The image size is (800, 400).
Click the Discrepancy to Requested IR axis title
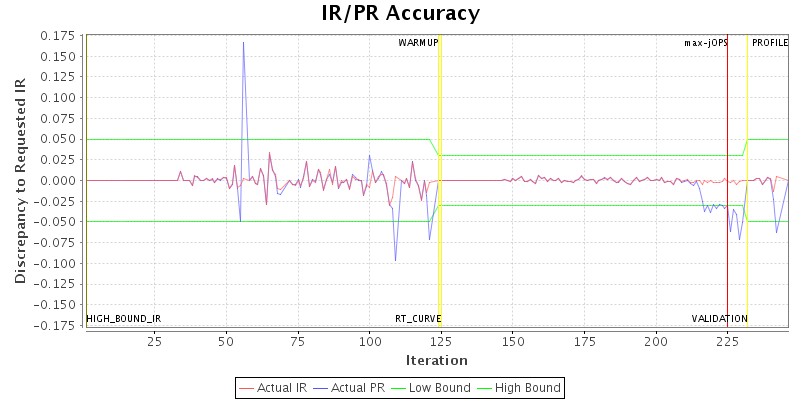(x=20, y=180)
